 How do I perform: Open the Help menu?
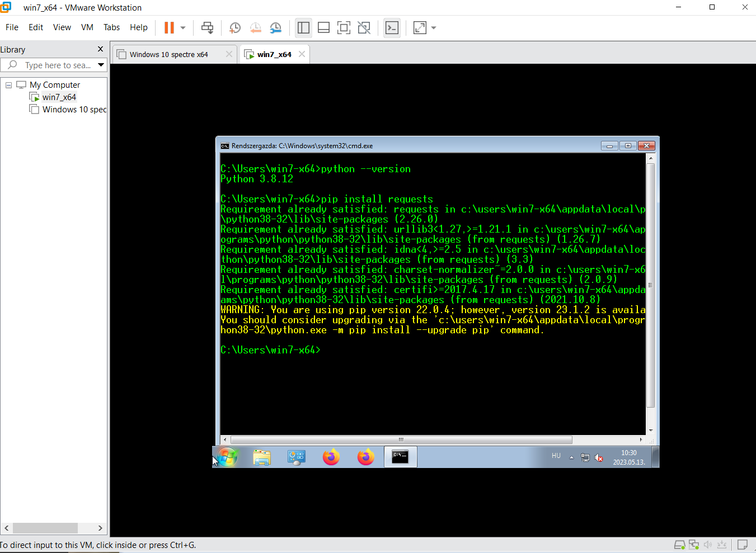pyautogui.click(x=139, y=27)
